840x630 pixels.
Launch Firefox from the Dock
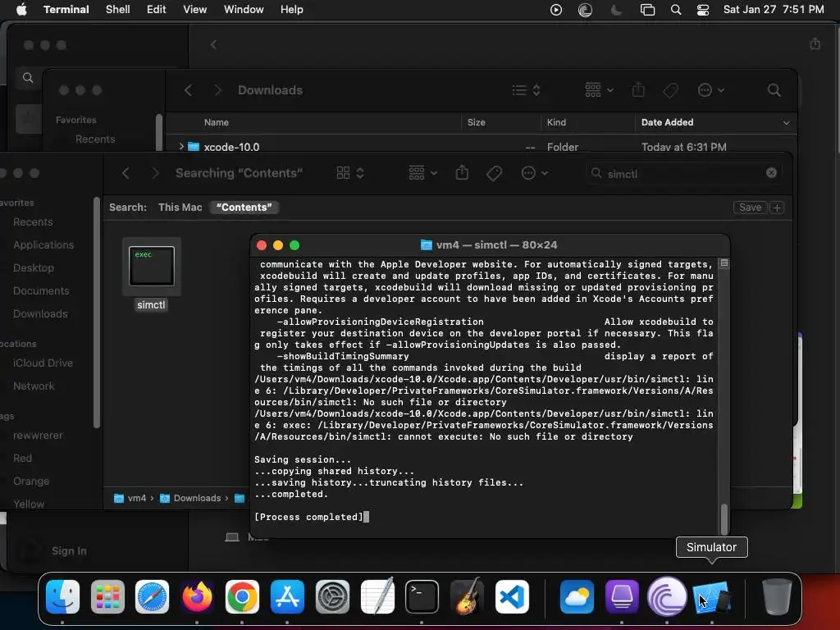pos(197,596)
